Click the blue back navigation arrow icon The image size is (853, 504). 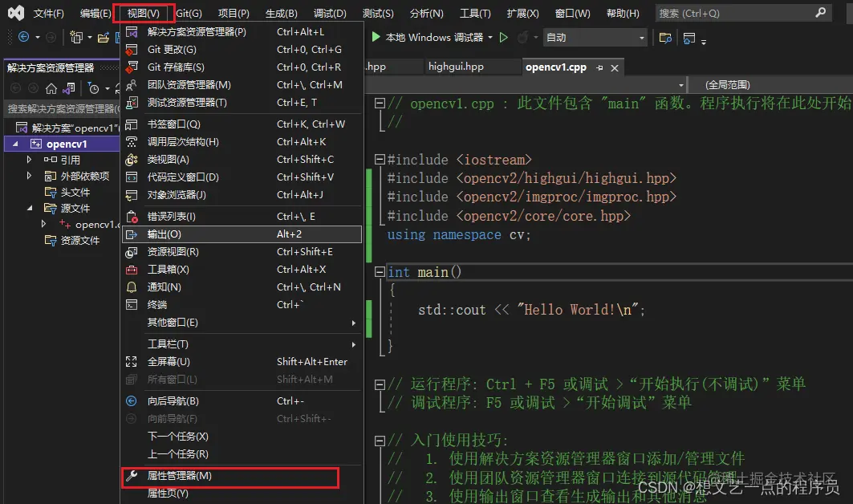pyautogui.click(x=22, y=37)
